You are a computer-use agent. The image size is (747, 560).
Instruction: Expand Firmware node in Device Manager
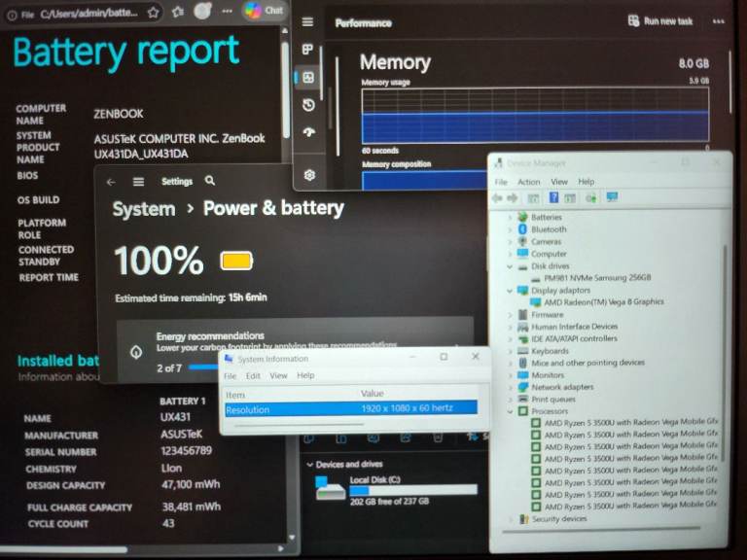pos(511,315)
